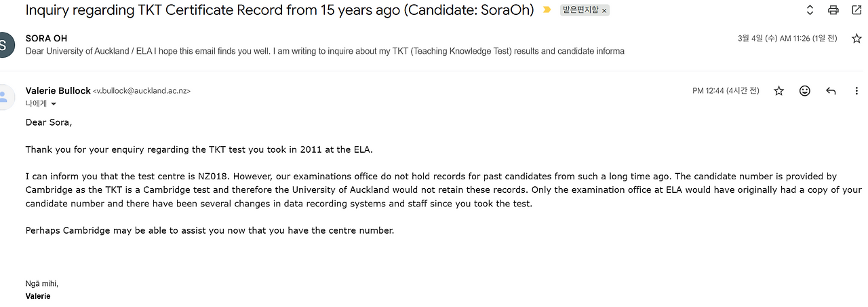
Task: Click the PM 12:44 timestamp
Action: coord(726,90)
